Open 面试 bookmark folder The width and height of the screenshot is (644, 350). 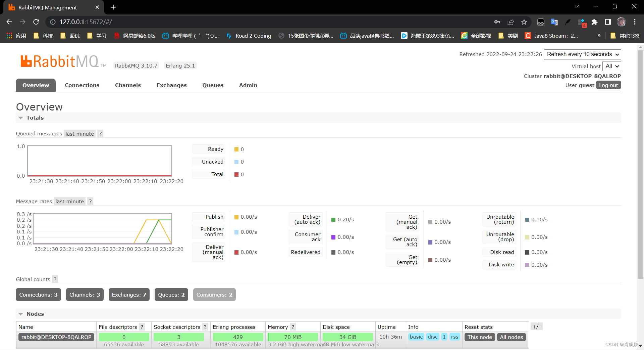(x=70, y=36)
